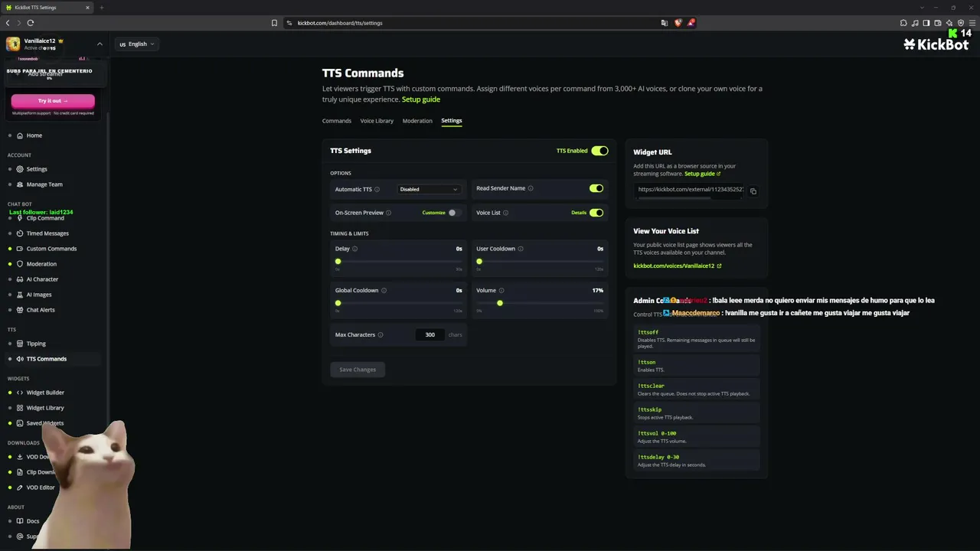The width and height of the screenshot is (980, 551).
Task: Click the Tipping icon
Action: pyautogui.click(x=20, y=344)
